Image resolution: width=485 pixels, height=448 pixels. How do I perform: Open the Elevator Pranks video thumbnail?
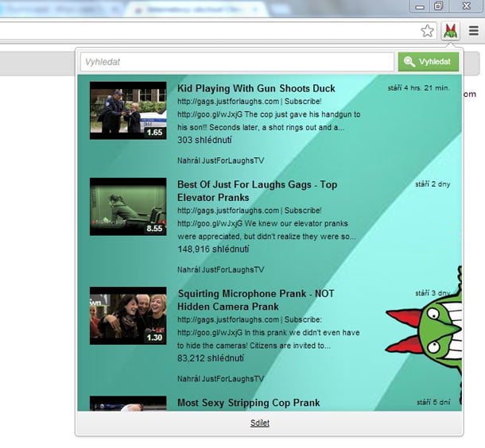click(128, 207)
